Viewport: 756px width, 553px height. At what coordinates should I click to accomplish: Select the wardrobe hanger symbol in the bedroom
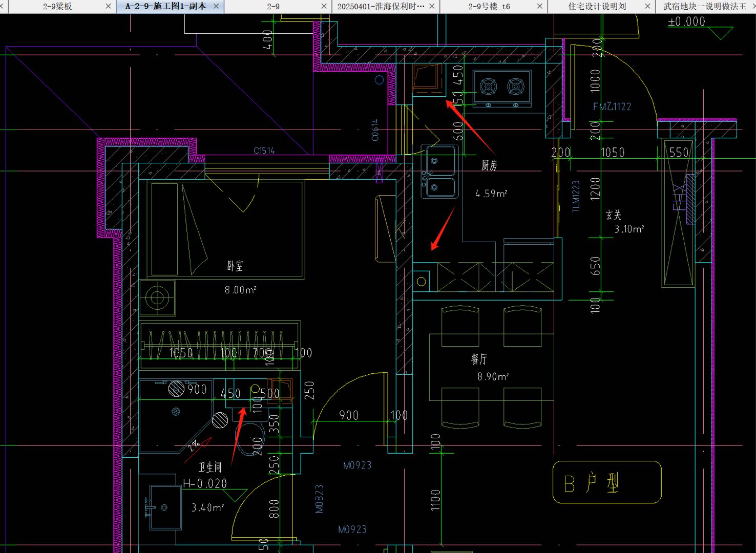pos(219,345)
